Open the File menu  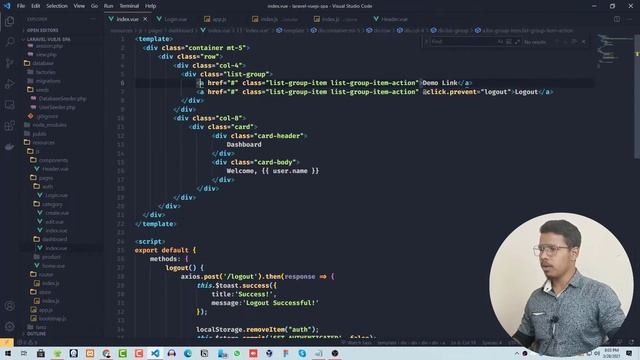coord(21,6)
